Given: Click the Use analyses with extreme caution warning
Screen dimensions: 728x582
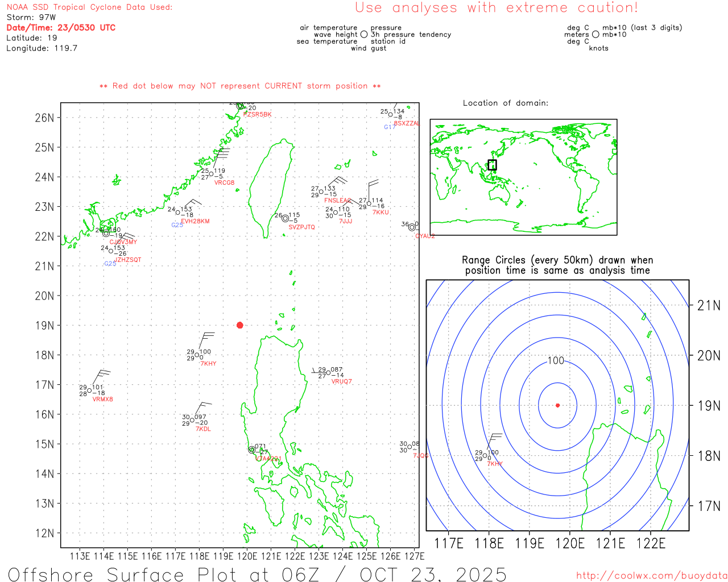Looking at the screenshot, I should tap(497, 8).
